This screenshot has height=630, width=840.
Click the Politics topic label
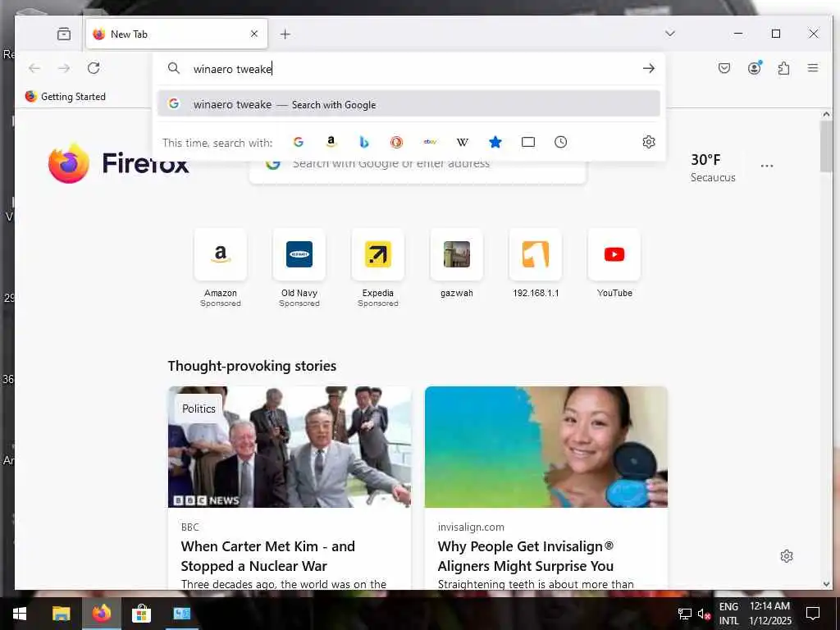click(199, 409)
